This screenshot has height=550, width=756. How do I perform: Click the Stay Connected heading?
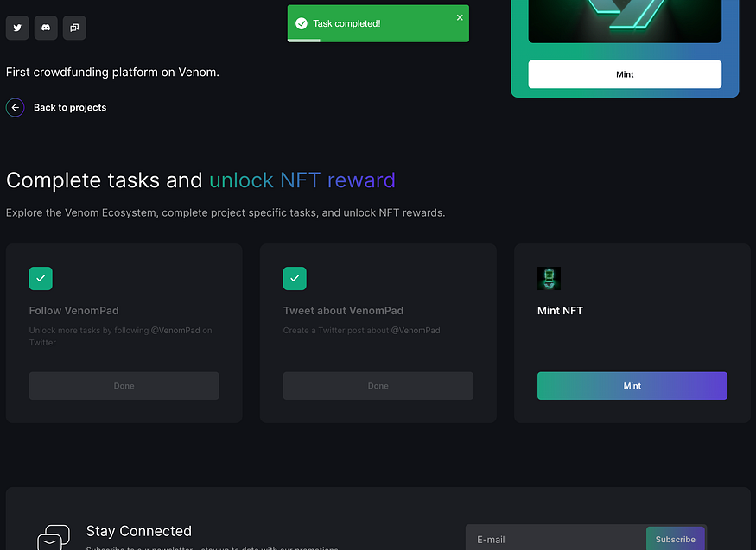point(139,531)
